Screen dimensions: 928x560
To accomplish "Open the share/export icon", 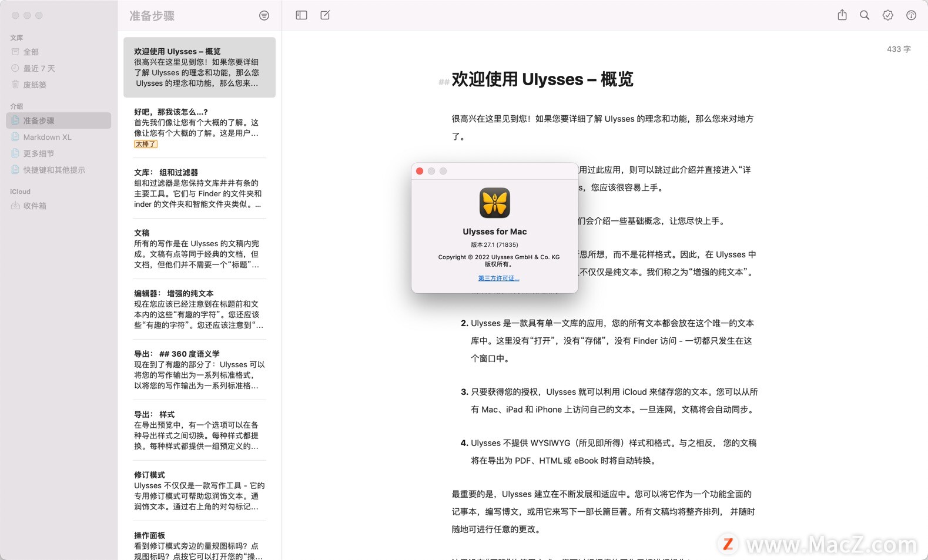I will click(842, 15).
